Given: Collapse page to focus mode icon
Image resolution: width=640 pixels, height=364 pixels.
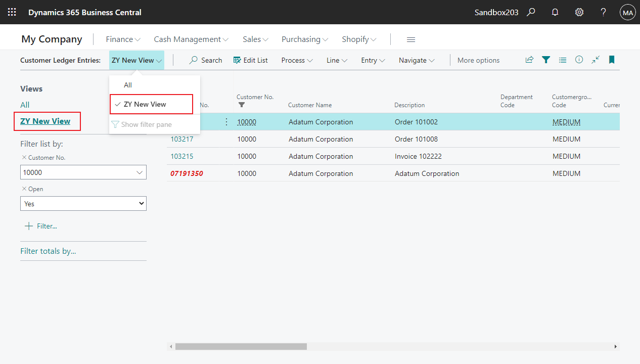Looking at the screenshot, I should 595,60.
